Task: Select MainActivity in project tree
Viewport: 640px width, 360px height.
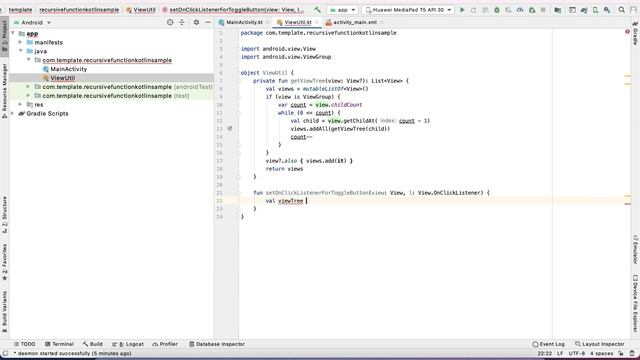Action: click(69, 69)
